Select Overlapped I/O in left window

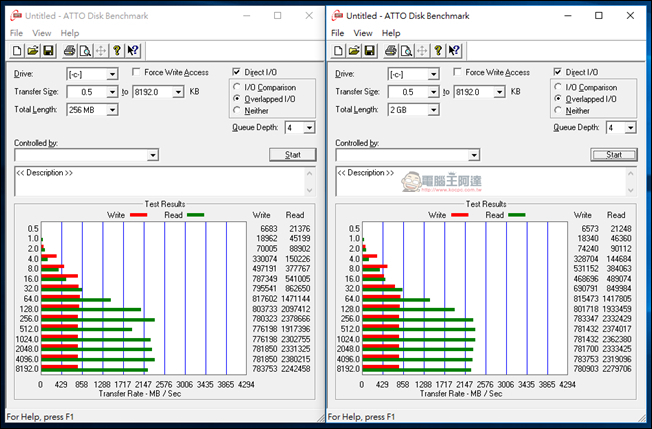point(237,99)
